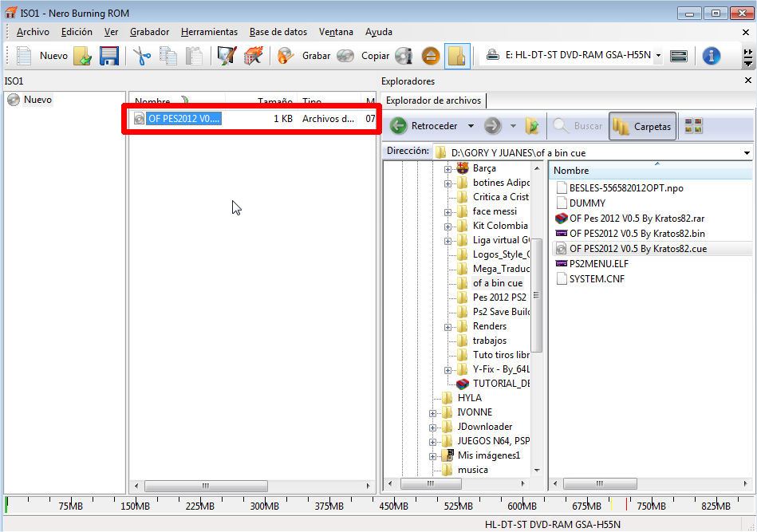Click the yellow capacity marker on size bar
Image resolution: width=757 pixels, height=532 pixels.
611,504
